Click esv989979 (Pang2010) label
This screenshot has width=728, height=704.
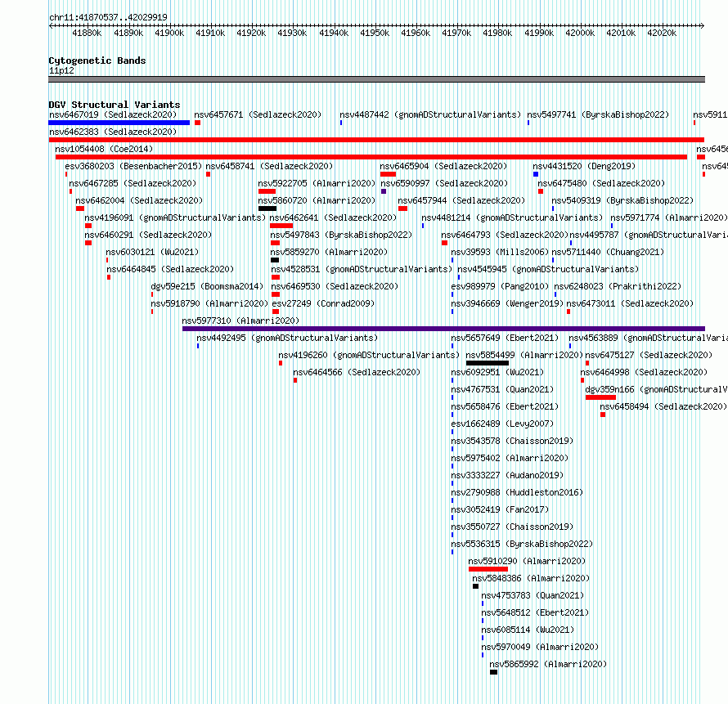(x=500, y=286)
